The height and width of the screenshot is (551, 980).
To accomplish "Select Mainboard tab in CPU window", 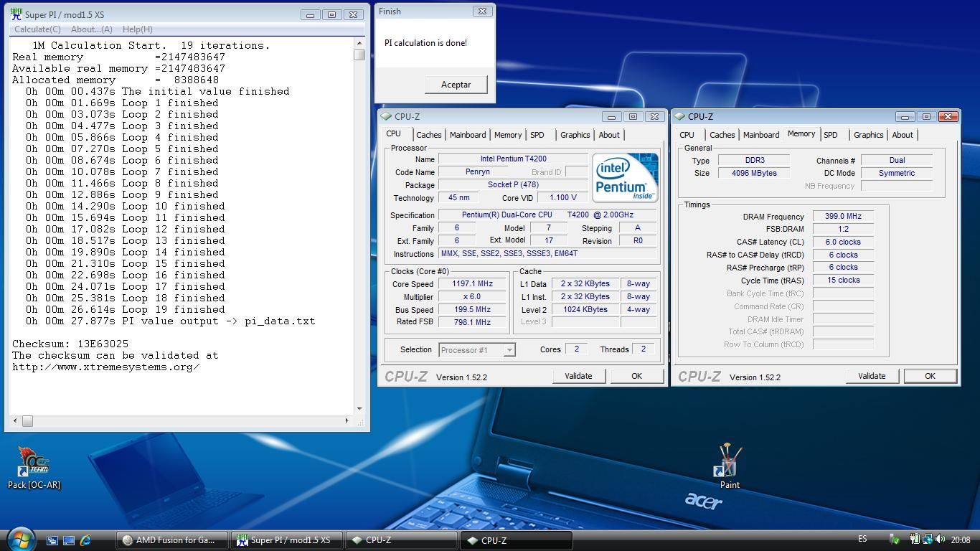I will click(468, 135).
